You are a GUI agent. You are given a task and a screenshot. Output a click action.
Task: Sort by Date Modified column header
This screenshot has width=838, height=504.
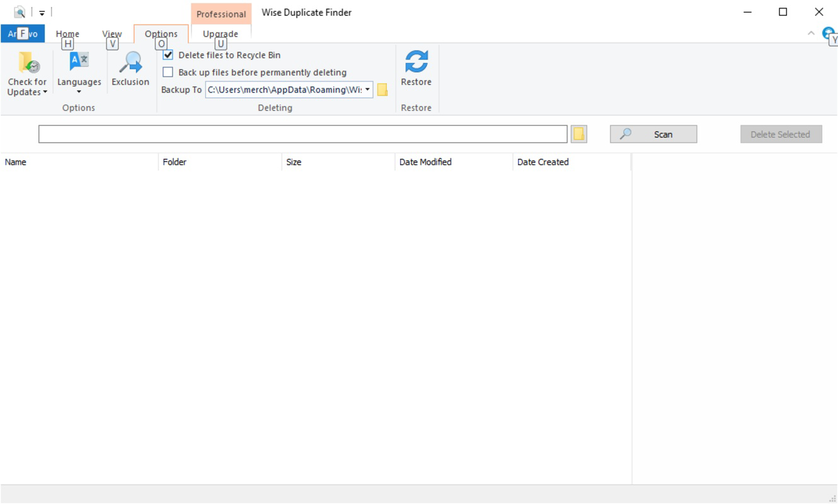click(454, 162)
